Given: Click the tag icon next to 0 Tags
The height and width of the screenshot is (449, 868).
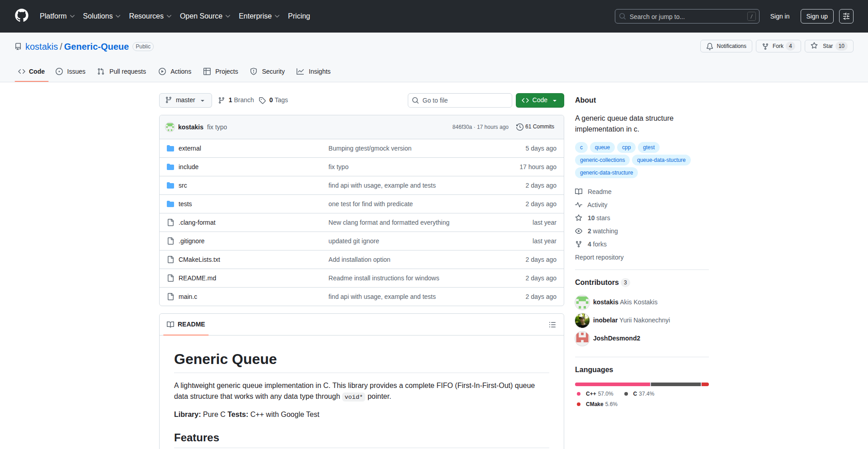Looking at the screenshot, I should [x=262, y=100].
